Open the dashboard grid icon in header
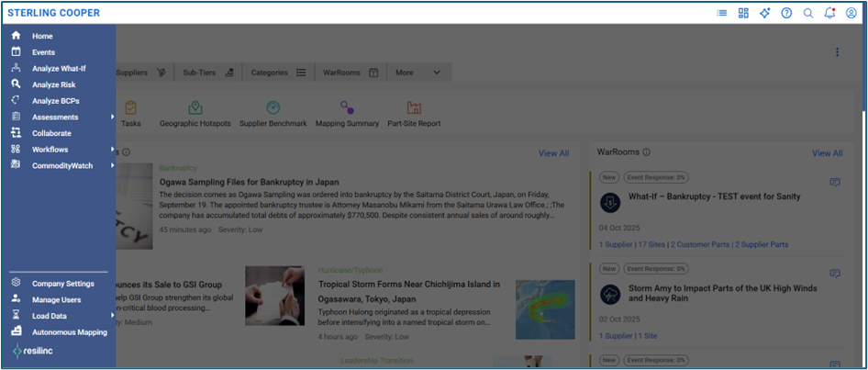The image size is (868, 370). [x=743, y=13]
